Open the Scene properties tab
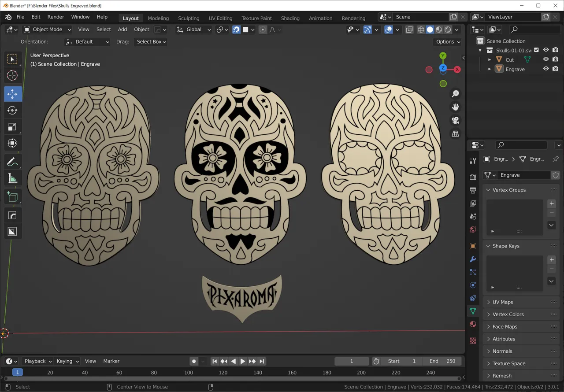This screenshot has width=564, height=392. (x=473, y=216)
